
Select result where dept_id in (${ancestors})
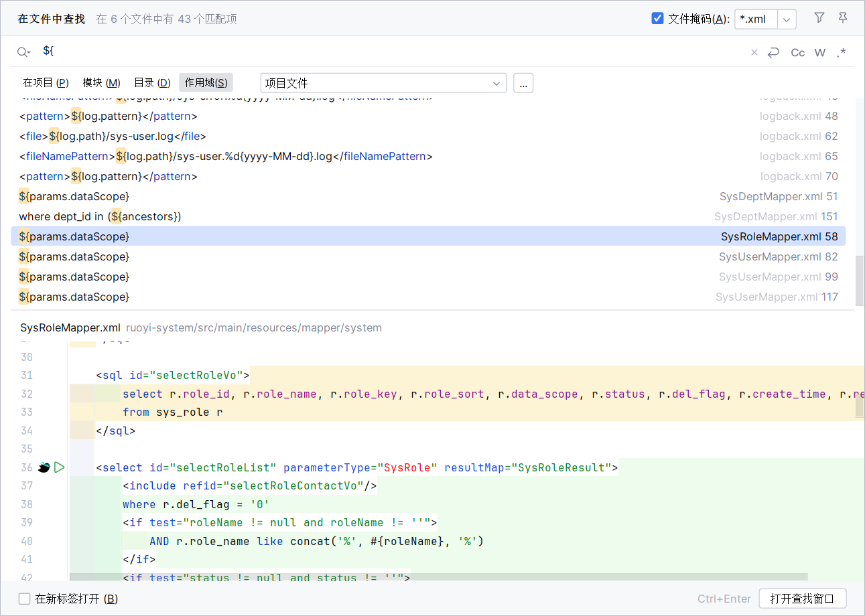pyautogui.click(x=429, y=216)
